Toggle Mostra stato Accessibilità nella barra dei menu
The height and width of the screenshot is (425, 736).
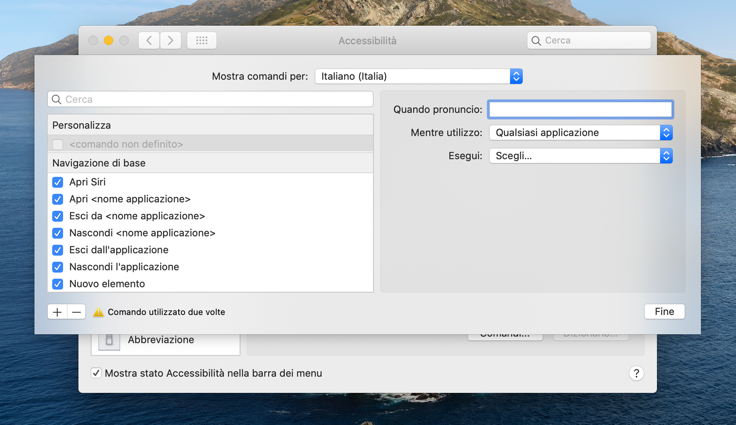[96, 373]
